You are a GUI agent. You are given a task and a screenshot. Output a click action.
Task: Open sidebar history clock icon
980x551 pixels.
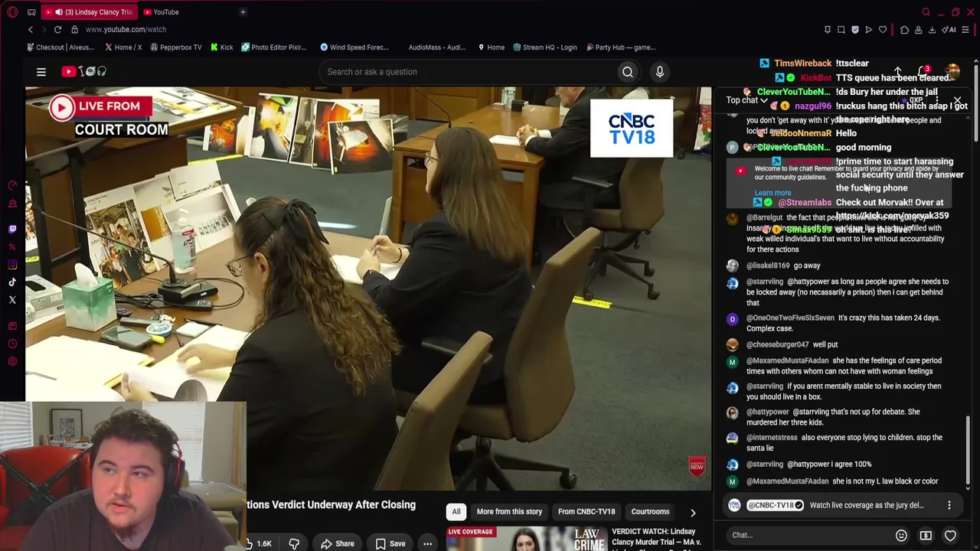point(12,344)
